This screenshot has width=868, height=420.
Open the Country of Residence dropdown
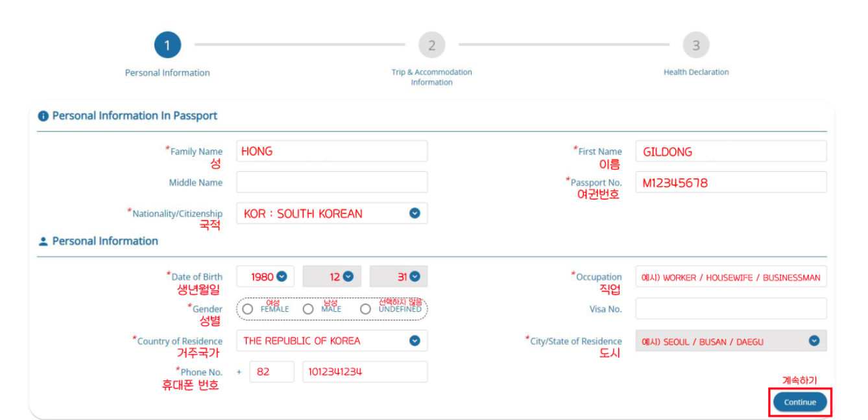pyautogui.click(x=332, y=341)
